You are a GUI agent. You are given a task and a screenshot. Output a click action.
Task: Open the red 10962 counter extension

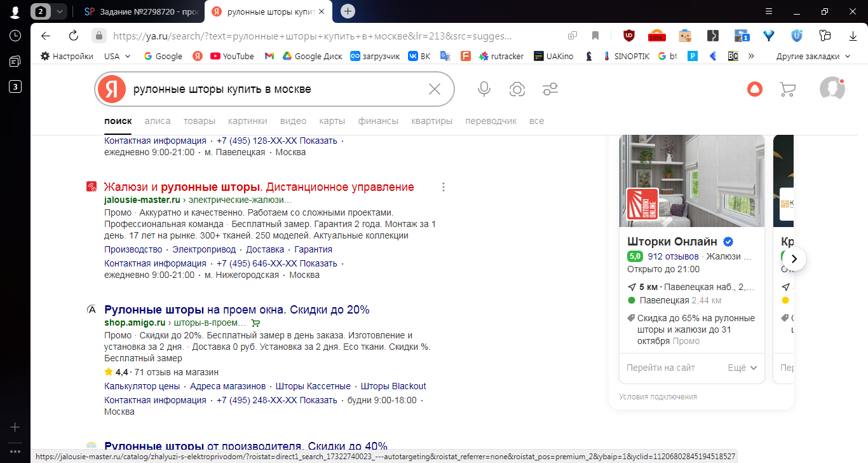(x=656, y=36)
